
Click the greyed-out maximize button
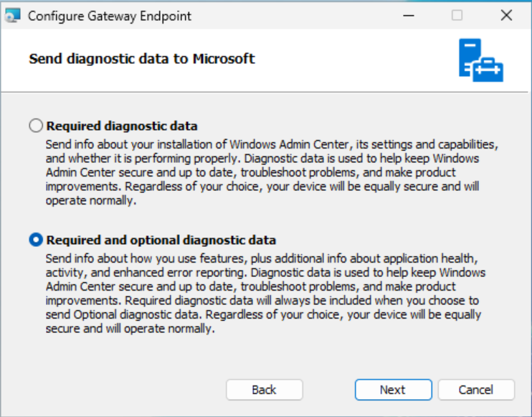coord(457,15)
